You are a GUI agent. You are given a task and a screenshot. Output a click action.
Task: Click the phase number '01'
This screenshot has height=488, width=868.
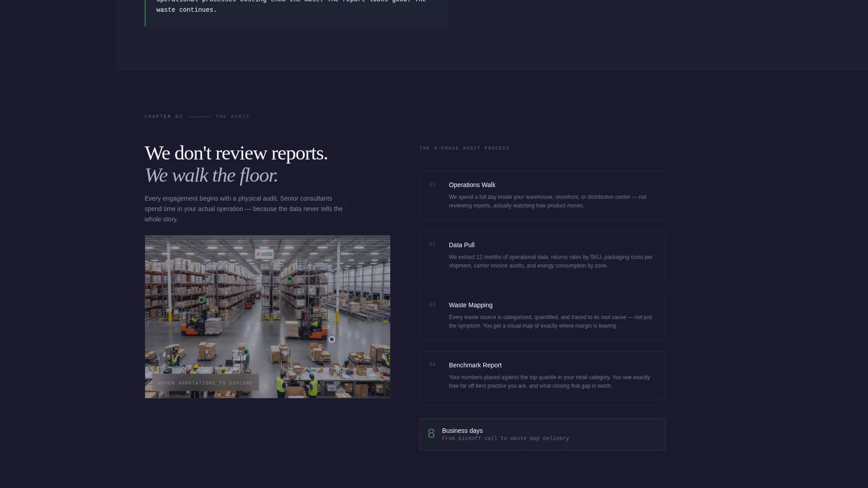pyautogui.click(x=432, y=184)
